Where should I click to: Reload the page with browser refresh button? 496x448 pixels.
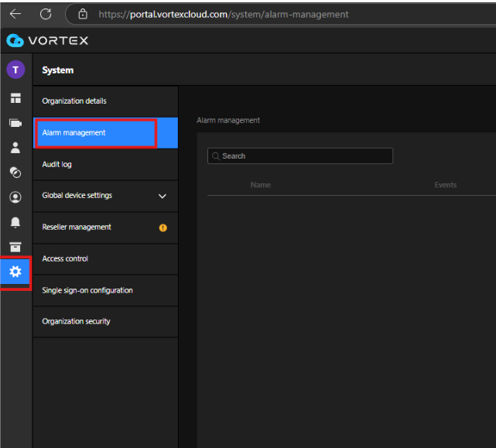pos(46,14)
